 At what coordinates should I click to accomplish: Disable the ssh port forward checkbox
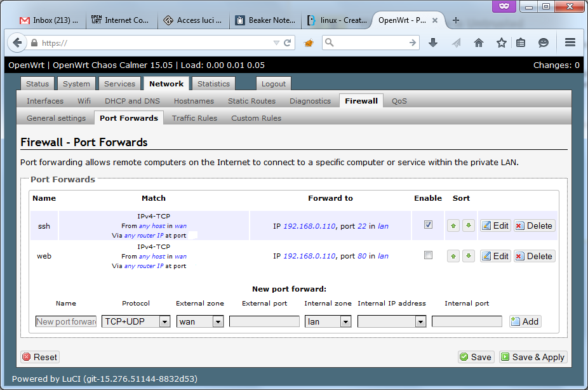click(x=428, y=224)
